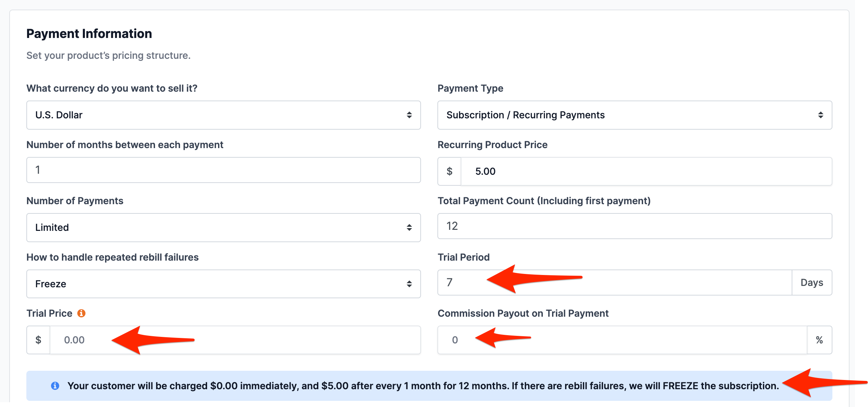Screen dimensions: 868x407
Task: Focus the Recurring Product Price field
Action: [x=646, y=171]
